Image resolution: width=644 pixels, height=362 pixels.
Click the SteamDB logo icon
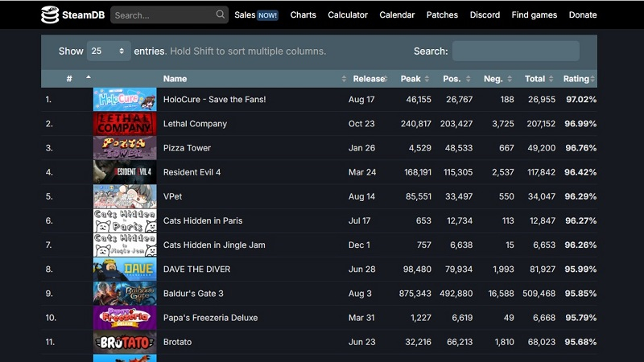pos(50,14)
